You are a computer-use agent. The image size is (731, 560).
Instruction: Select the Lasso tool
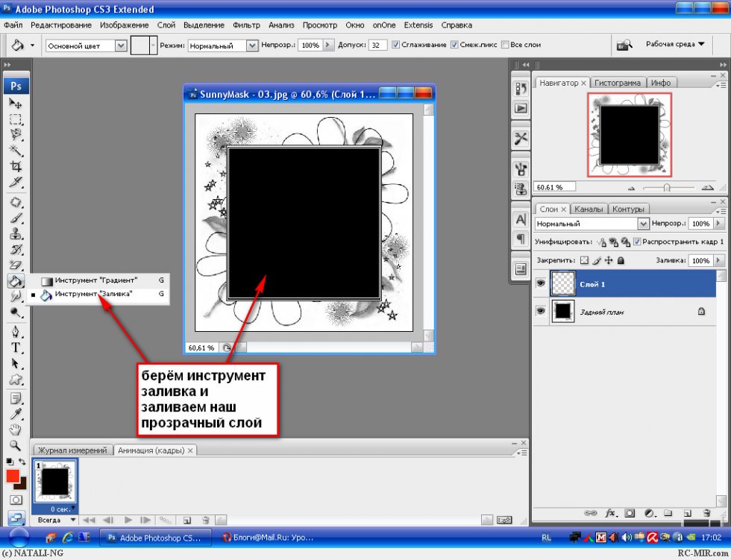(x=16, y=135)
